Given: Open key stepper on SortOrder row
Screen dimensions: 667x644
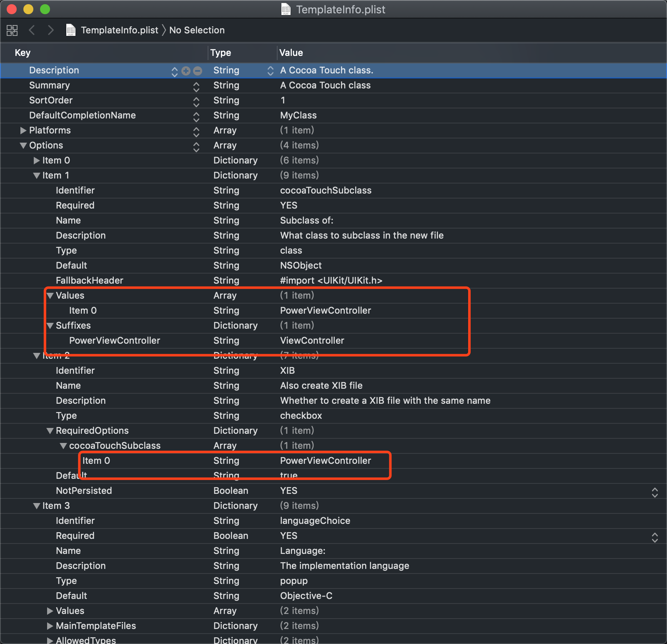Looking at the screenshot, I should pos(196,101).
